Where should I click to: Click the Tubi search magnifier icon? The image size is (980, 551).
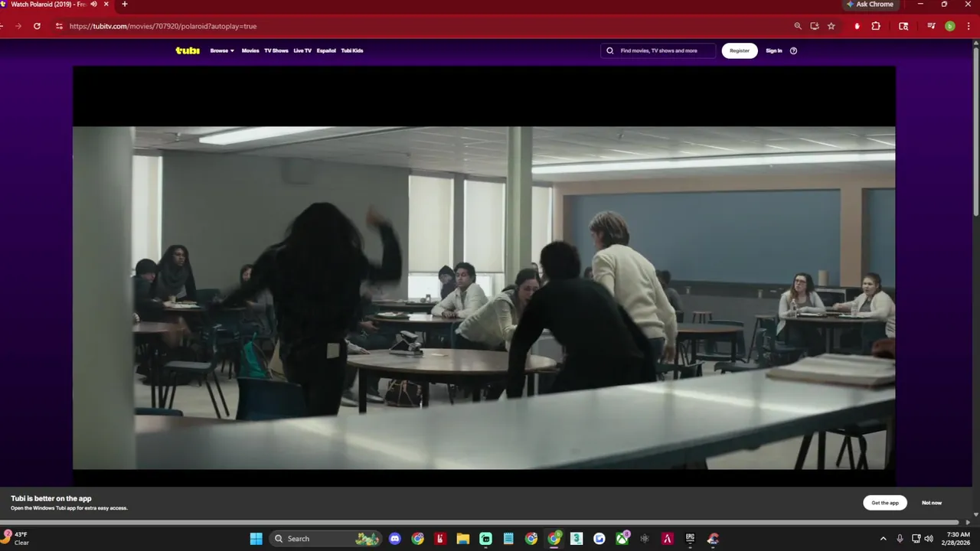610,51
